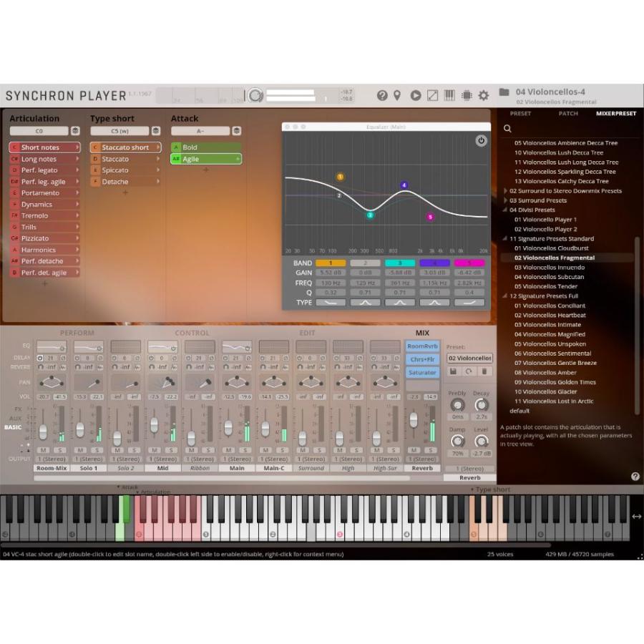Click the Room-Mix channel pan control
The width and height of the screenshot is (644, 644).
(x=52, y=382)
